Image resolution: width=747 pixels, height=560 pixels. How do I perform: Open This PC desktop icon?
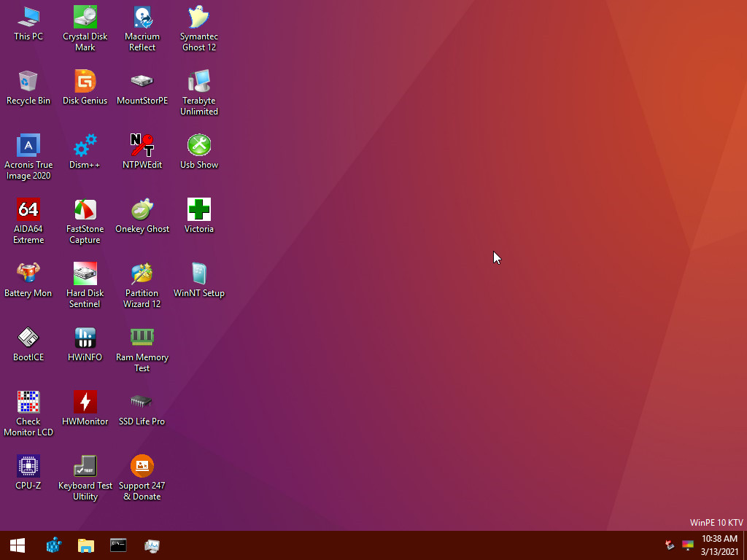coord(28,23)
